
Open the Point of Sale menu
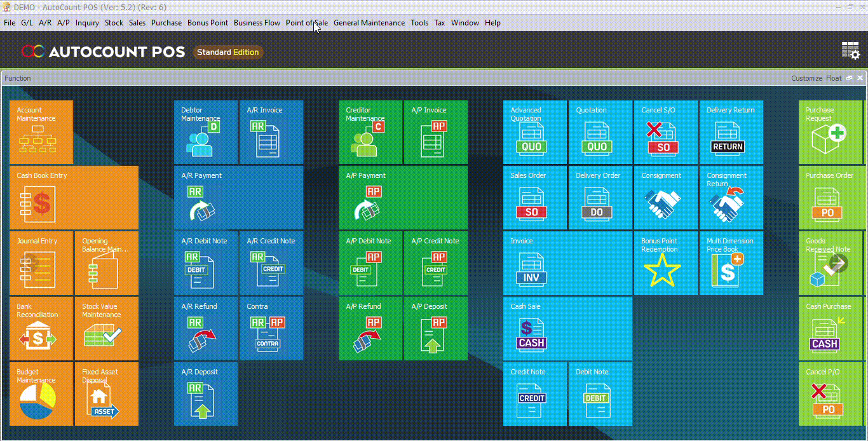[x=306, y=23]
